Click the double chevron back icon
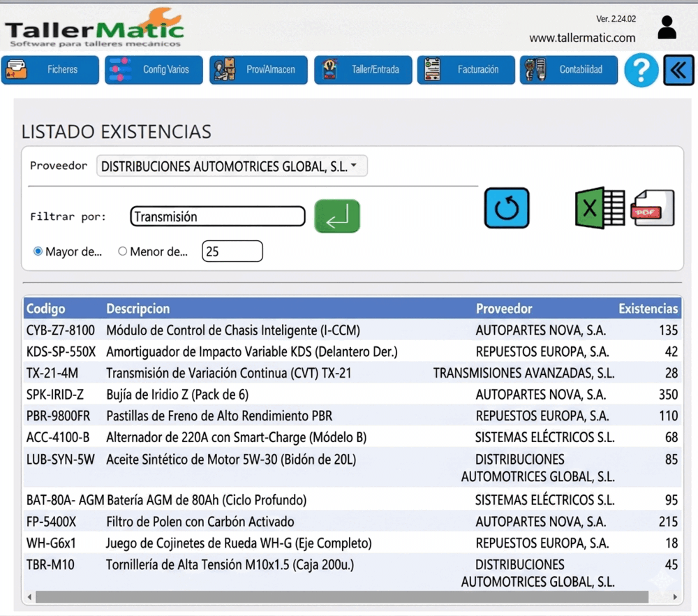The height and width of the screenshot is (616, 698). (678, 70)
